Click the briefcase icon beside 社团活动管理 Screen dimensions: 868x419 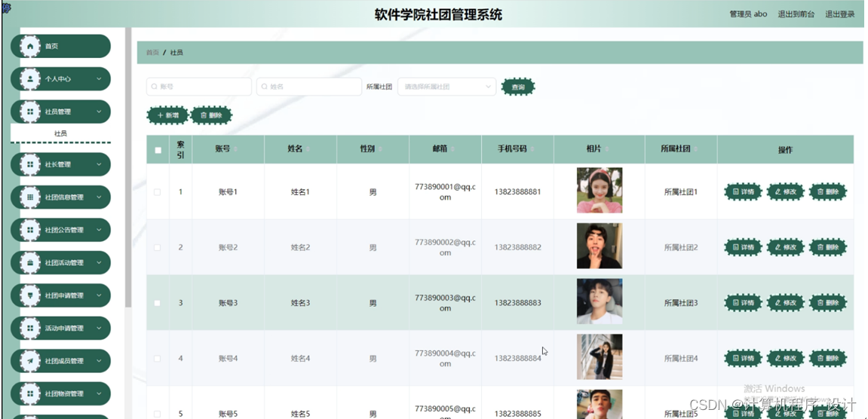click(30, 262)
